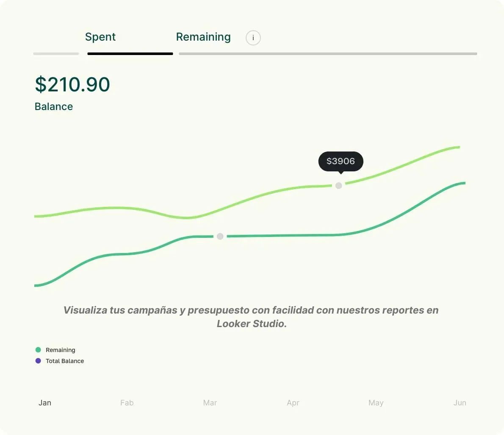
Task: Select the Jan month label
Action: point(44,402)
